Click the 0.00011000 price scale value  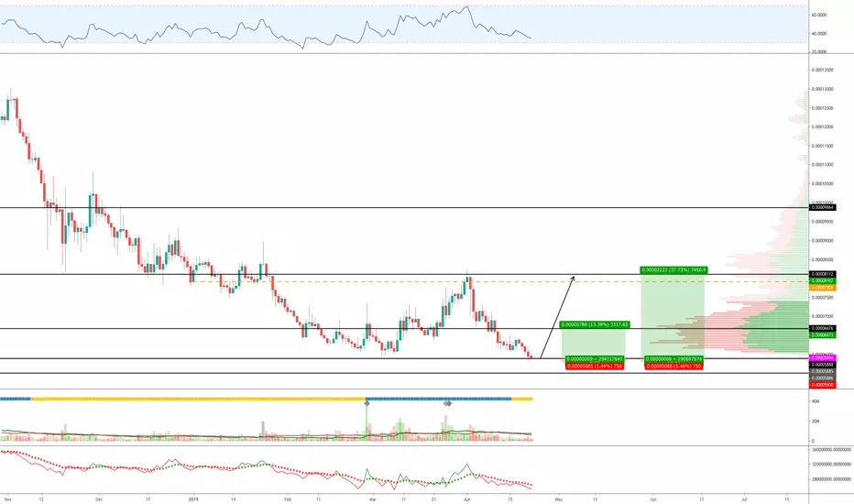tap(823, 165)
